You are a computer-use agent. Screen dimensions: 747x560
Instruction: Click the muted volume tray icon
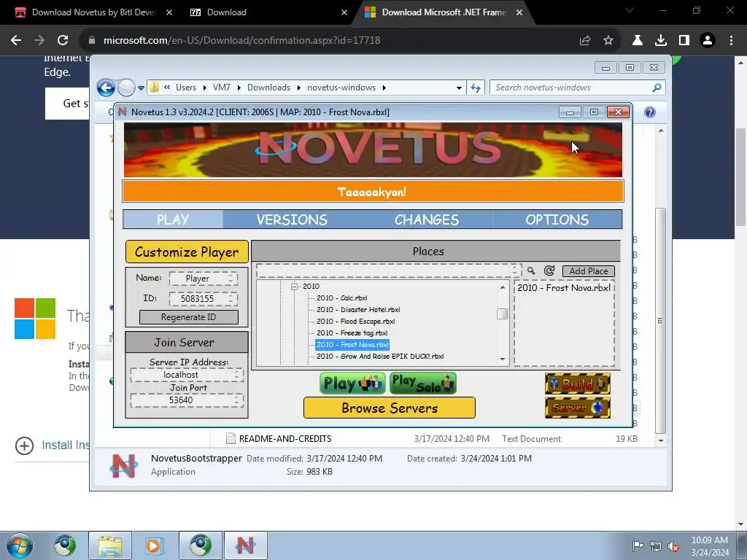tap(673, 547)
